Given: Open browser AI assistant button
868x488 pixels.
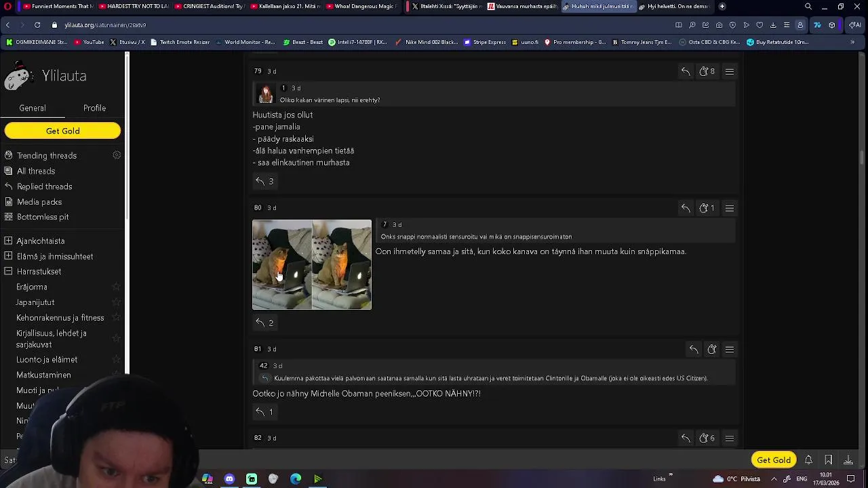Looking at the screenshot, I should pyautogui.click(x=854, y=24).
